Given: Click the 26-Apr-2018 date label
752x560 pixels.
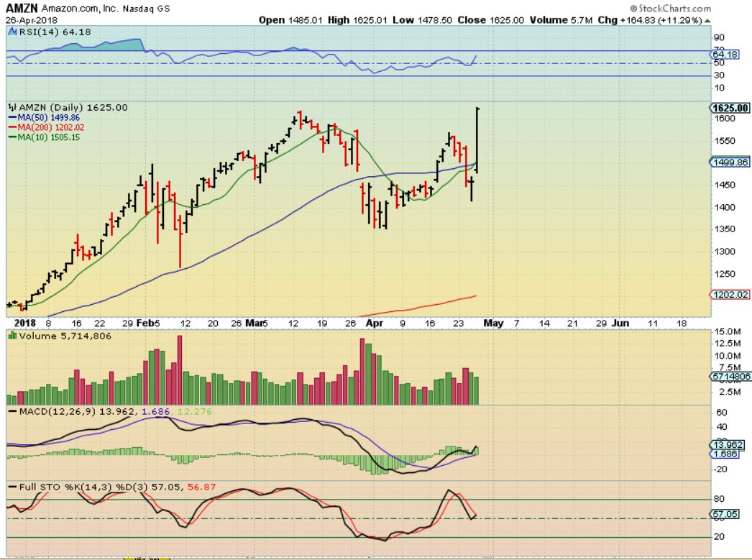Looking at the screenshot, I should pyautogui.click(x=32, y=20).
